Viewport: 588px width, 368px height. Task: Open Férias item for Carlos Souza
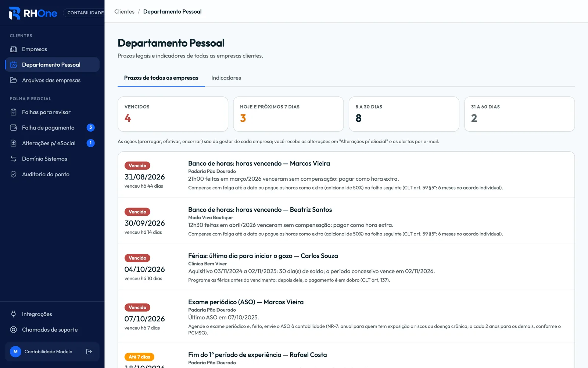click(x=346, y=267)
